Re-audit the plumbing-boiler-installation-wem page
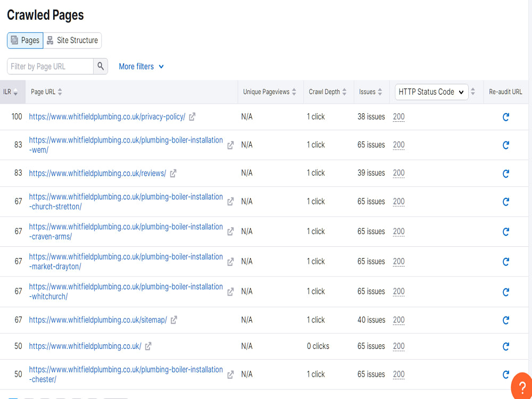 pos(505,145)
